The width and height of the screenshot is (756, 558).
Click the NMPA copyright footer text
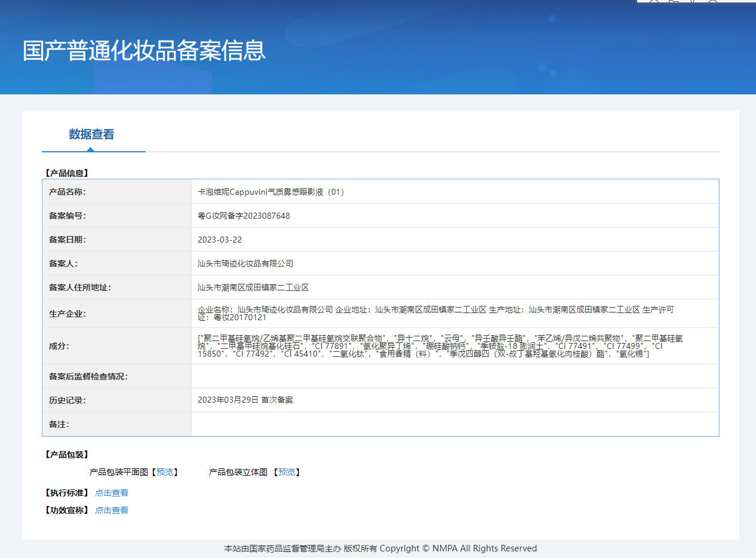(x=380, y=548)
